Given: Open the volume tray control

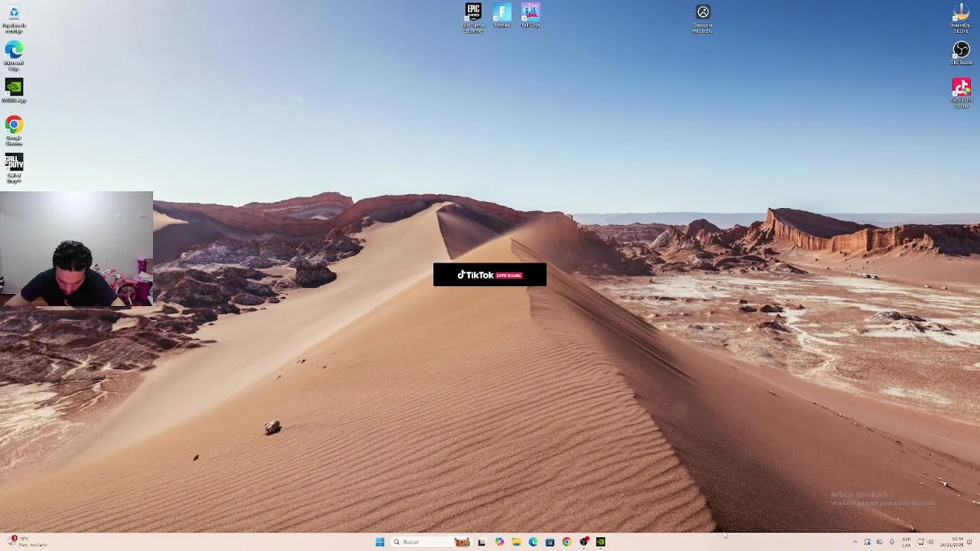Looking at the screenshot, I should [930, 542].
